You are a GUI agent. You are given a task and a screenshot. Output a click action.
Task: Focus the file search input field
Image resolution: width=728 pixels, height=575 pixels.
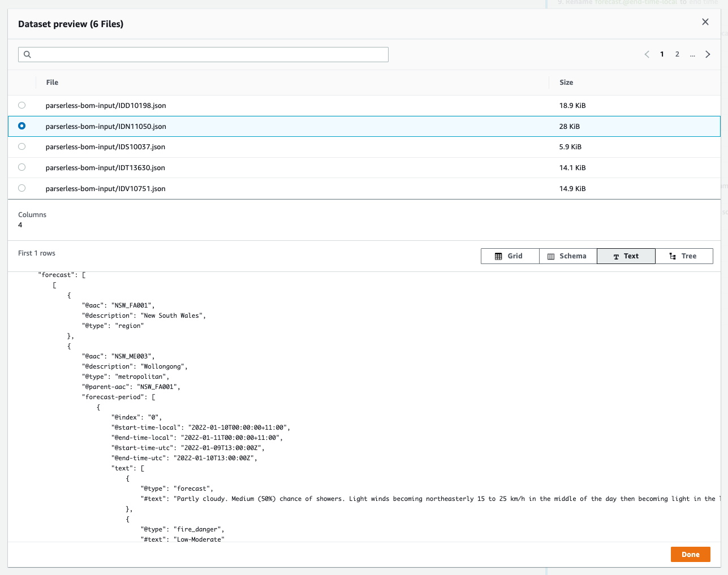[x=203, y=54]
